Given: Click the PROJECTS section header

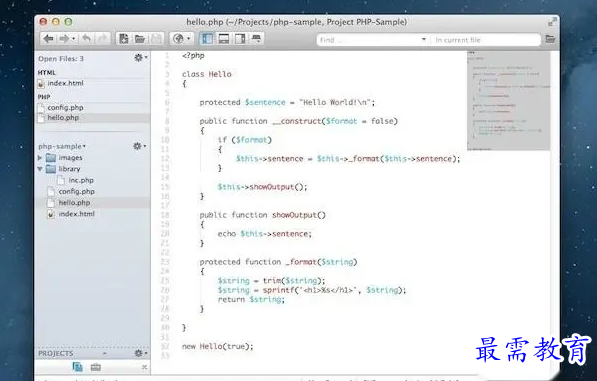Looking at the screenshot, I should (x=56, y=354).
